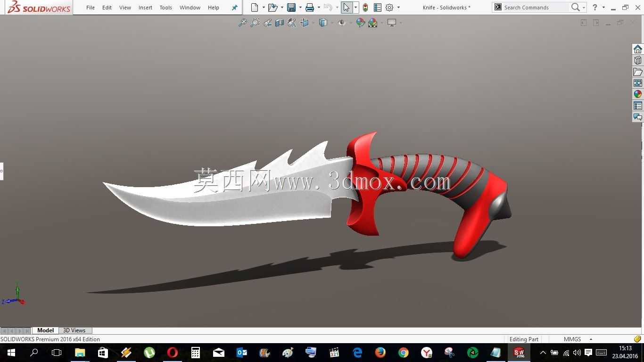Click the Open file folder icon
This screenshot has height=362, width=644.
click(x=272, y=8)
